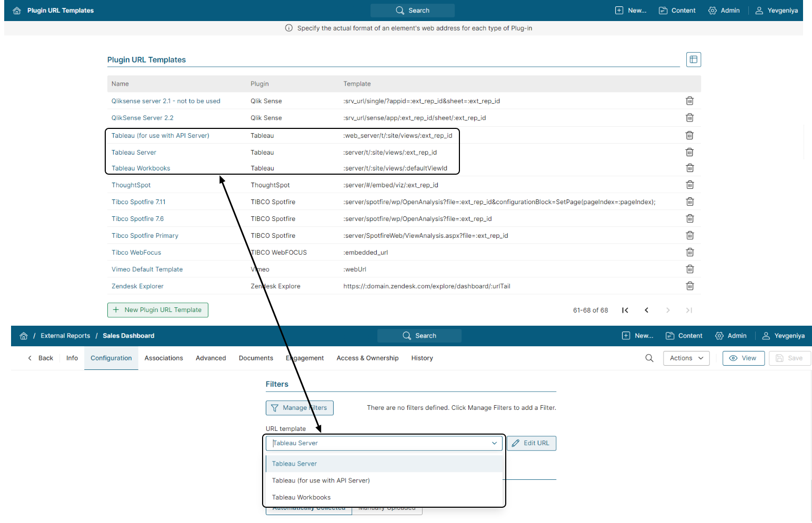Open the table layout icon beside Plugin URL Templates

[694, 59]
